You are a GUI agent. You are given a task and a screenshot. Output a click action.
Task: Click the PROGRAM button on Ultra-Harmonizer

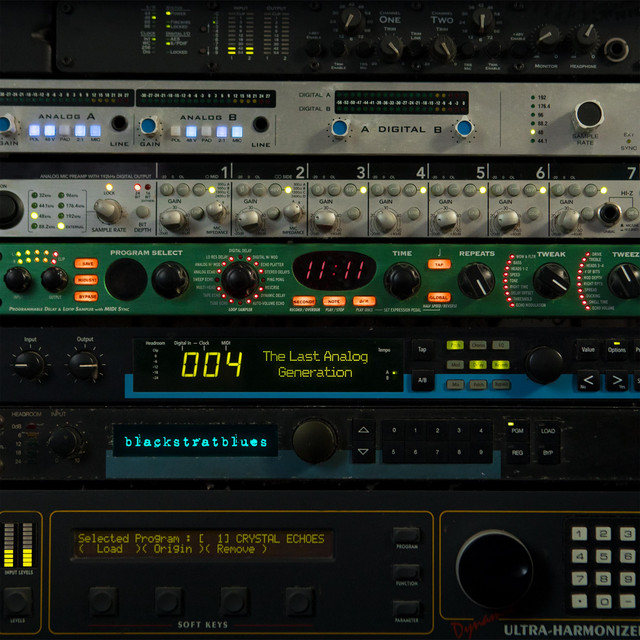tap(407, 535)
